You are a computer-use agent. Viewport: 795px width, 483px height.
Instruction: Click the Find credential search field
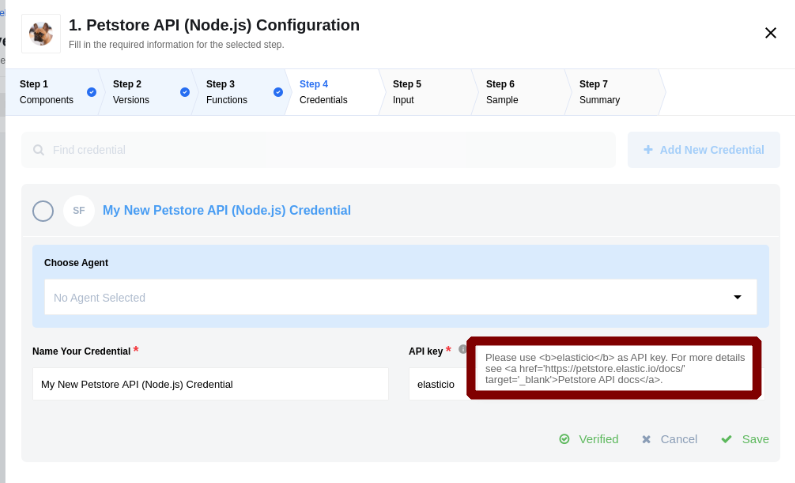(318, 150)
